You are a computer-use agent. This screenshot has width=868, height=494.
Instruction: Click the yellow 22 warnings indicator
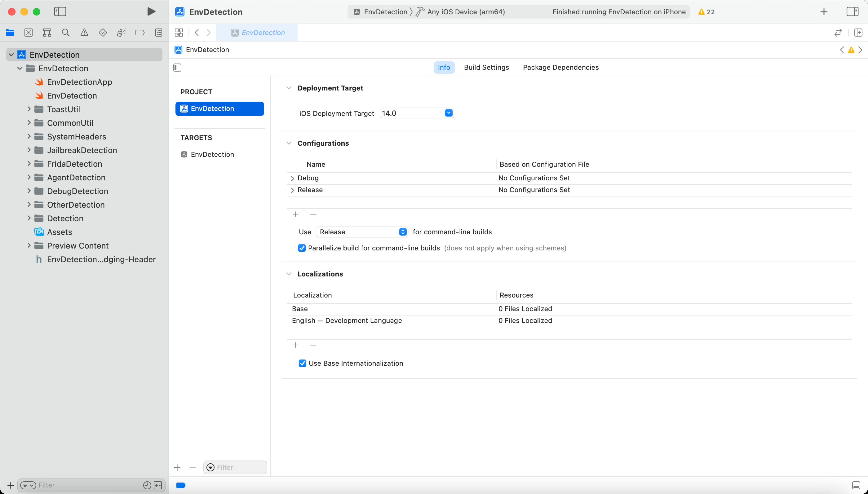tap(706, 12)
